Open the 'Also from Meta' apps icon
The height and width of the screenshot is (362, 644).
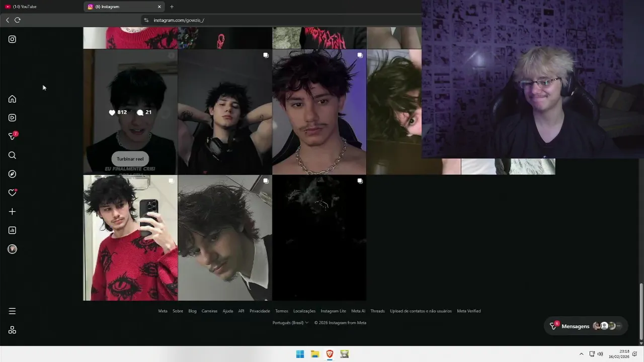point(12,330)
